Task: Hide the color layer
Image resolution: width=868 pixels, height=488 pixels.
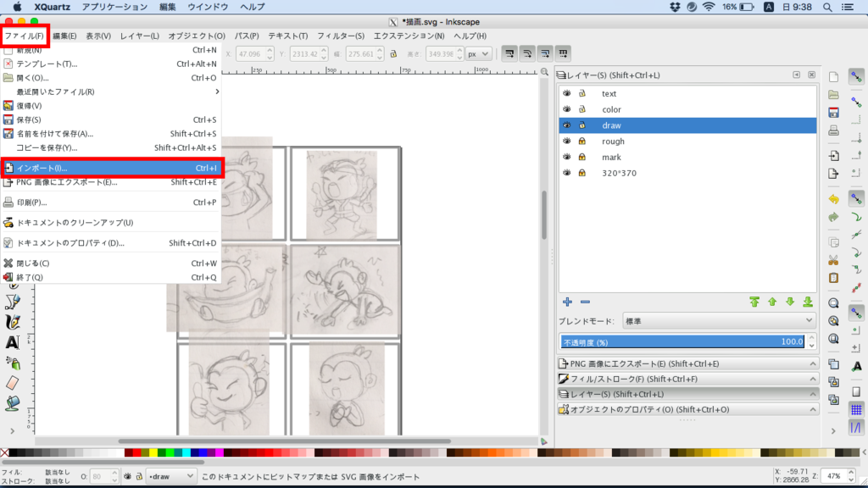Action: (x=567, y=109)
